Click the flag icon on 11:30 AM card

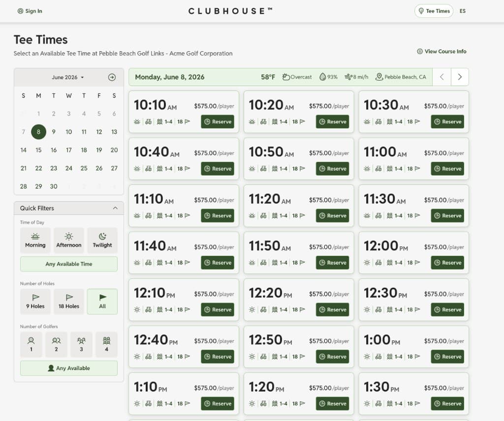(417, 216)
